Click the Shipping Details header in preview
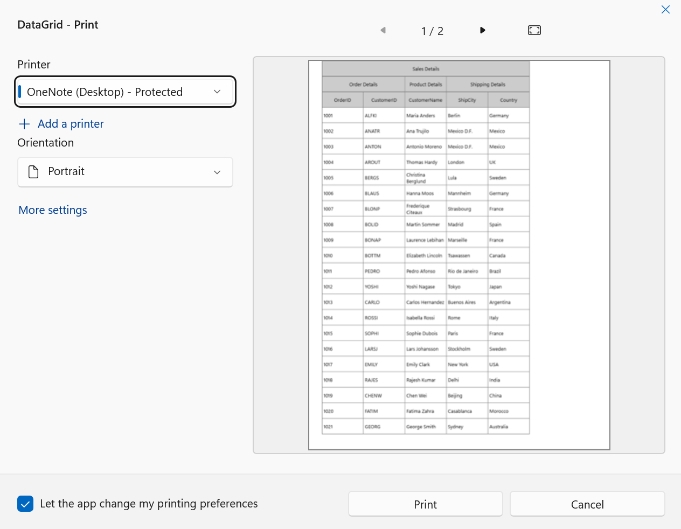The height and width of the screenshot is (529, 681). 488,84
